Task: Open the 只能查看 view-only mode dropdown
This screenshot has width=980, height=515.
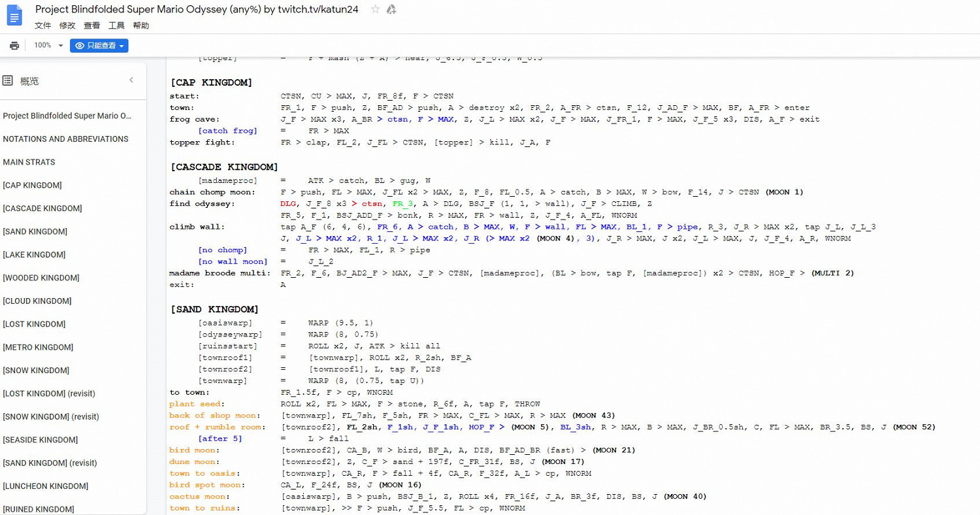Action: point(99,45)
